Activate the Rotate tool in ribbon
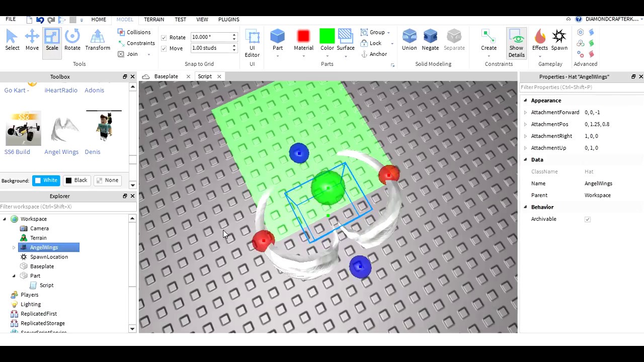This screenshot has height=362, width=644. tap(72, 40)
